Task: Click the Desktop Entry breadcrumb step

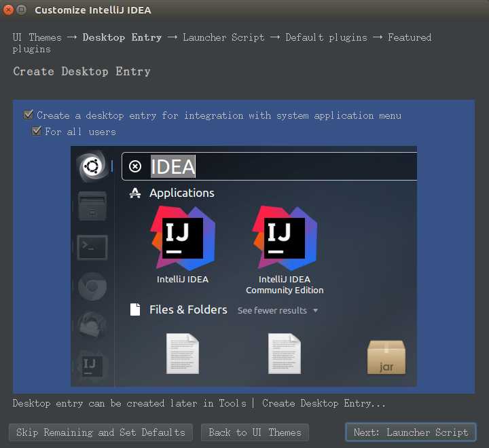Action: [122, 37]
